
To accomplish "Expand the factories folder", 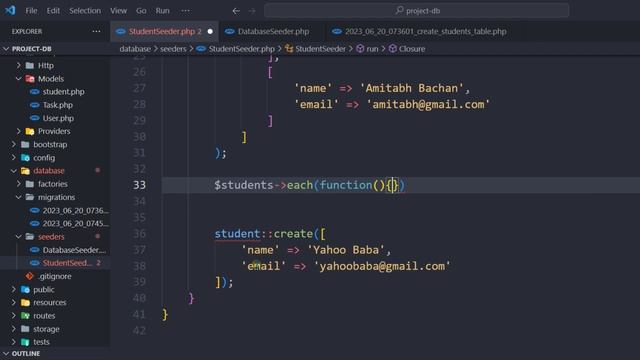I will 18,184.
